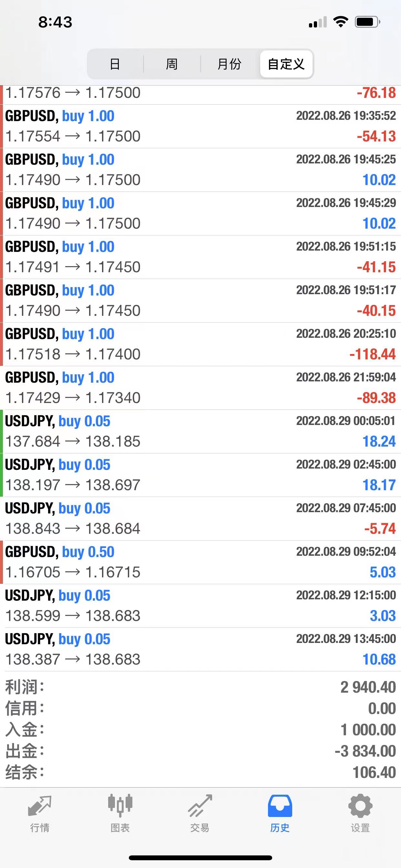This screenshot has width=401, height=868.
Task: Switch to the 日 day filter
Action: pos(115,64)
